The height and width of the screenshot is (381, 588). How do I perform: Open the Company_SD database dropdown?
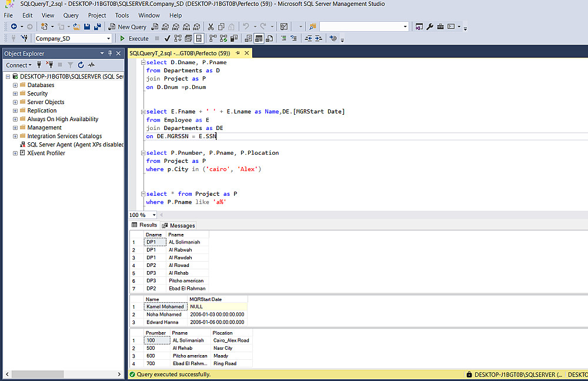point(108,39)
